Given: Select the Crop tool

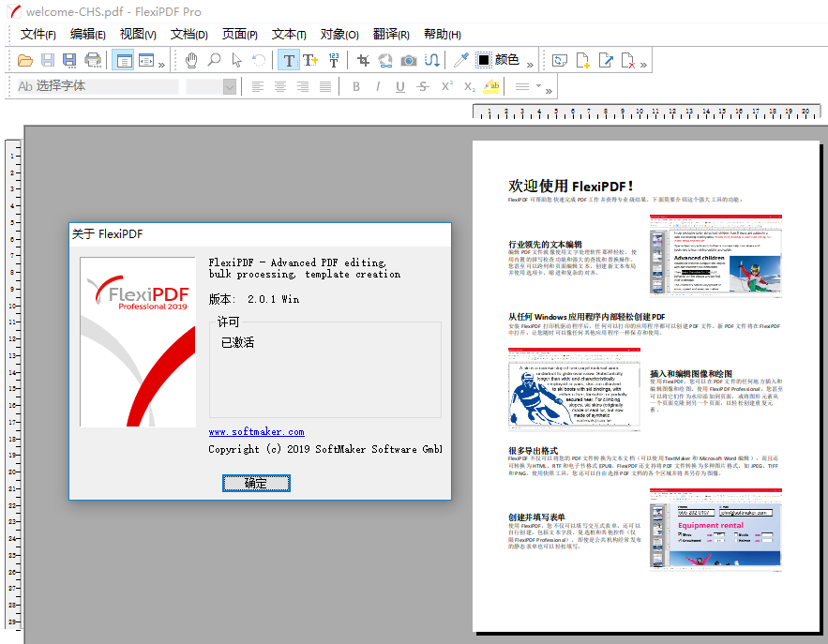Looking at the screenshot, I should click(363, 60).
